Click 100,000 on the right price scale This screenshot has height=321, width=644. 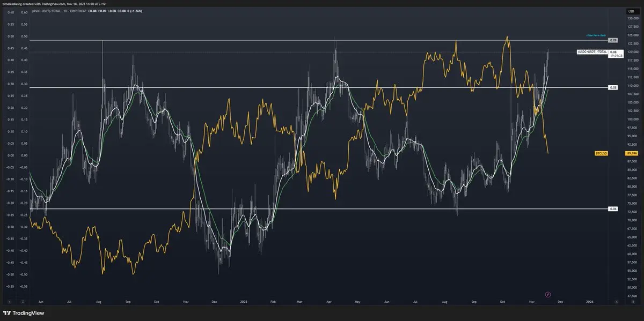[x=632, y=119]
